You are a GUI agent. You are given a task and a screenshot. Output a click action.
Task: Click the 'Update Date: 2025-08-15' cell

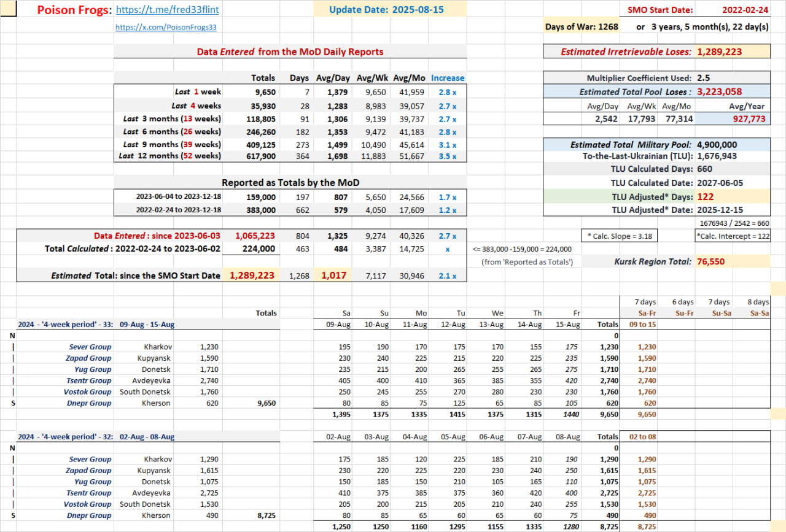[x=390, y=10]
